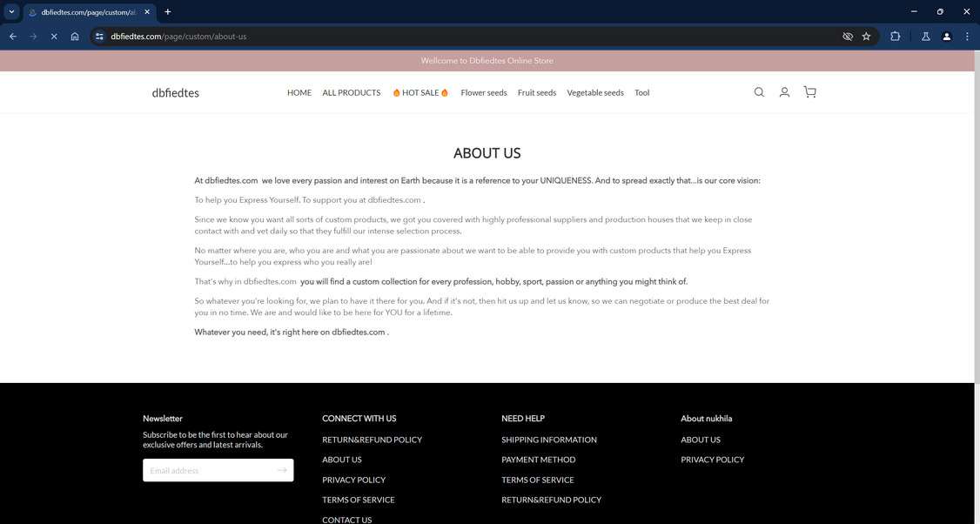Open TERMS OF SERVICE under Need Help
The width and height of the screenshot is (980, 524).
tap(538, 480)
